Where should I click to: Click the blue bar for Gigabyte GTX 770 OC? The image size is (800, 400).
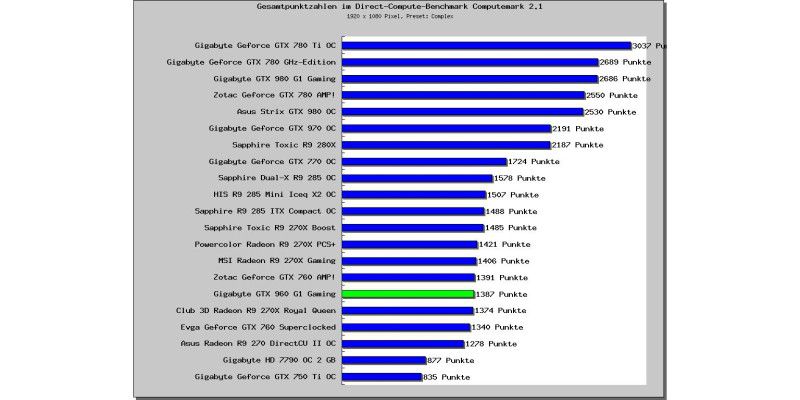tap(424, 161)
